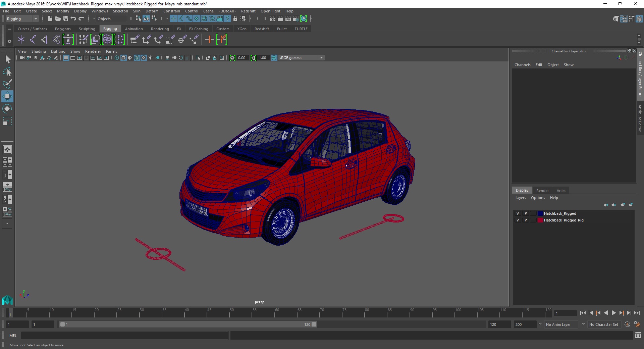Screen dimensions: 644x349
Task: Toggle display type box of Hatchback_Rigged layer
Action: pyautogui.click(x=533, y=213)
